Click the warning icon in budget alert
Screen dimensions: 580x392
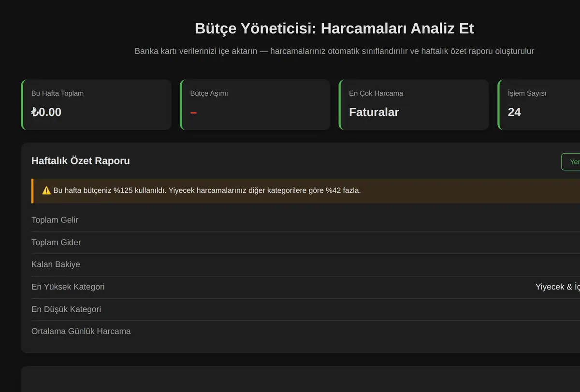[x=46, y=190]
